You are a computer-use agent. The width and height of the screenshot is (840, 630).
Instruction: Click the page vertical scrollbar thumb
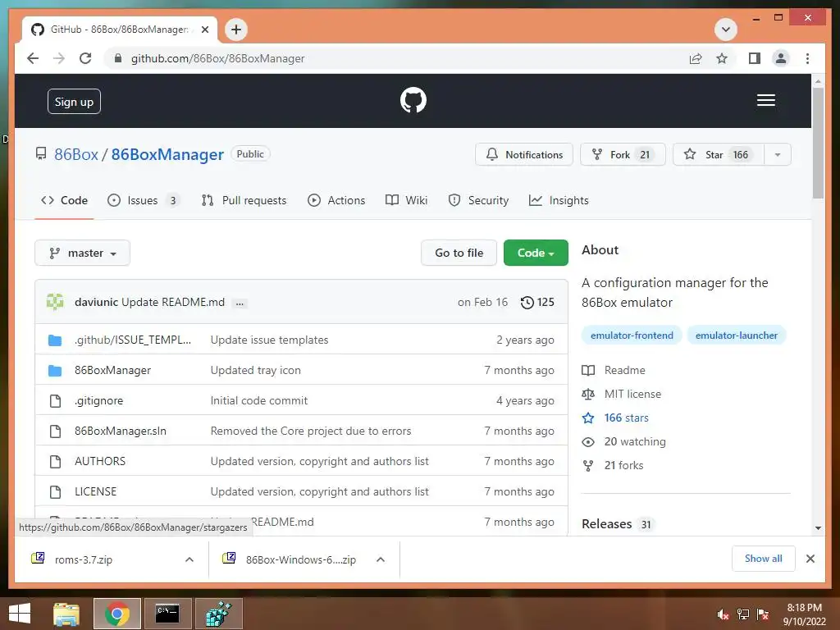pyautogui.click(x=818, y=143)
